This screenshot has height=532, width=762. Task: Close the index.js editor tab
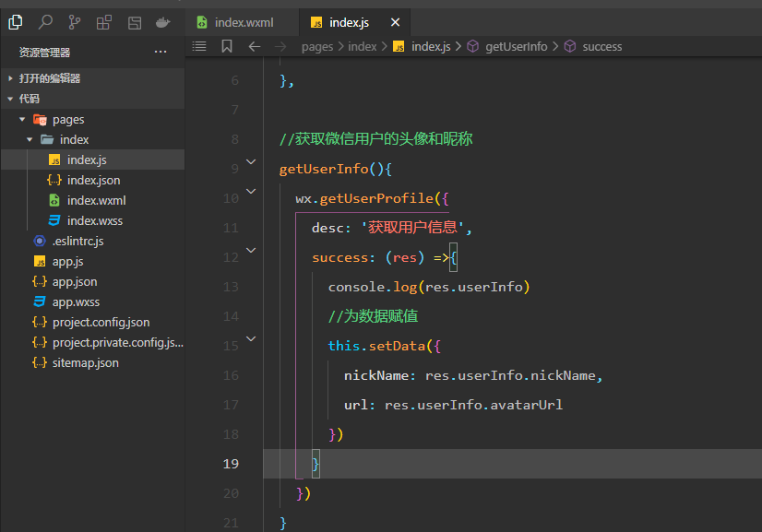pos(395,22)
